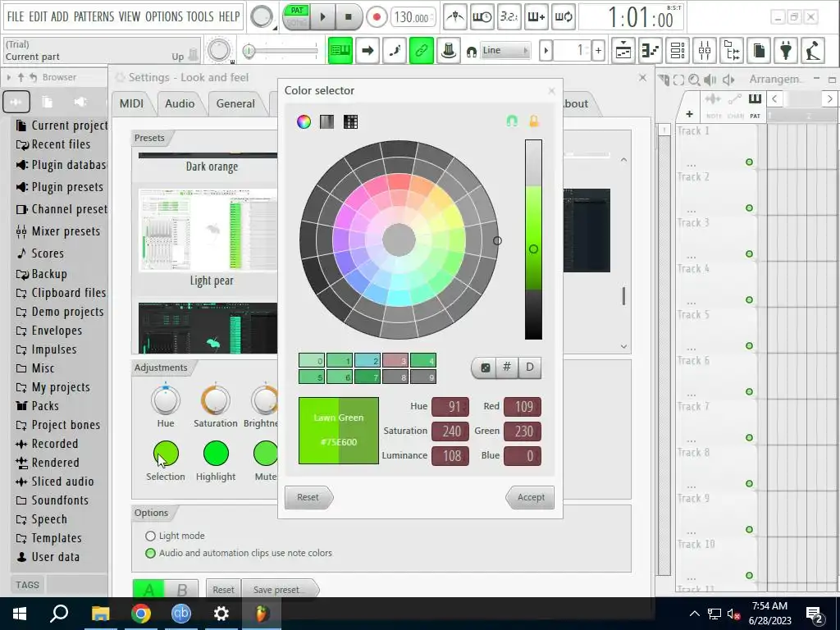This screenshot has height=630, width=840.
Task: Click Save preset button
Action: point(280,590)
